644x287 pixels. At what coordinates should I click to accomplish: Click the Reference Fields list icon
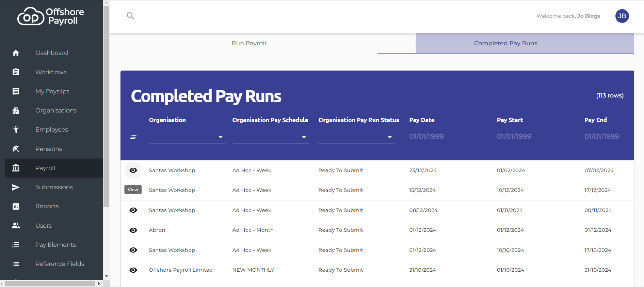point(16,264)
